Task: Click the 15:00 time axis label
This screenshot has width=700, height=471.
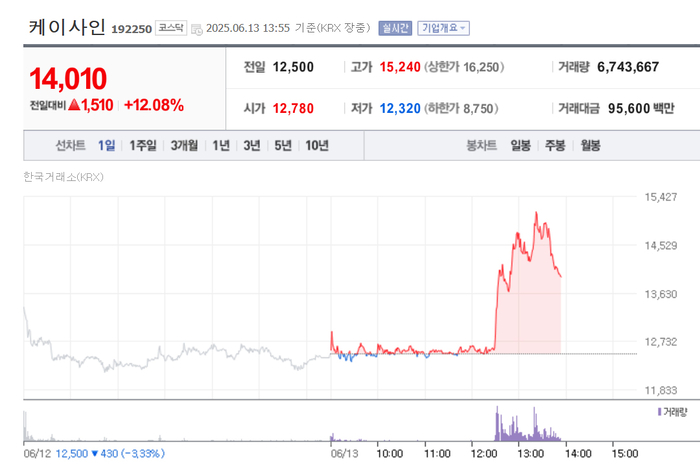Action: (625, 454)
